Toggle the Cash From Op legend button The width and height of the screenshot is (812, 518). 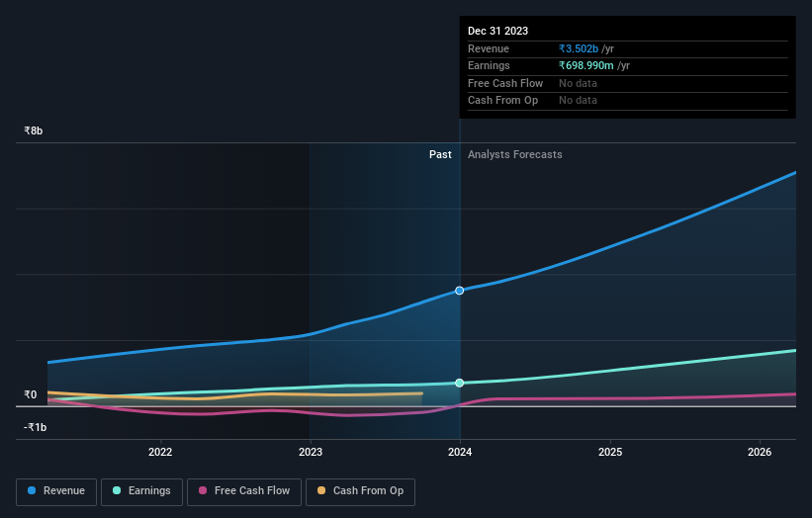360,491
